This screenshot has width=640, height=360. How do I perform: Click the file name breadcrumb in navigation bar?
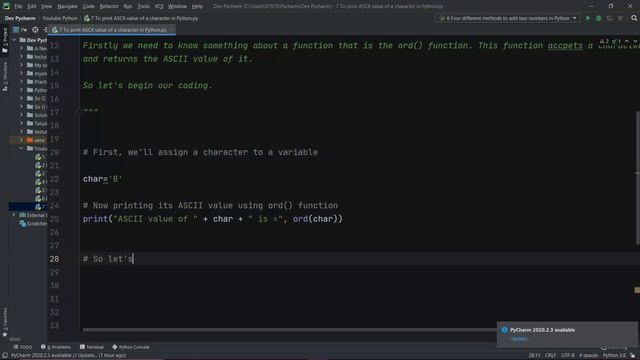pyautogui.click(x=141, y=18)
